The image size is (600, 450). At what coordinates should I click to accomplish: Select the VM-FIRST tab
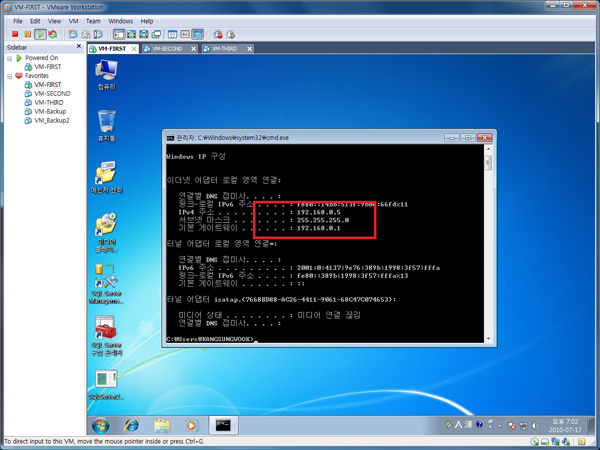pyautogui.click(x=112, y=49)
